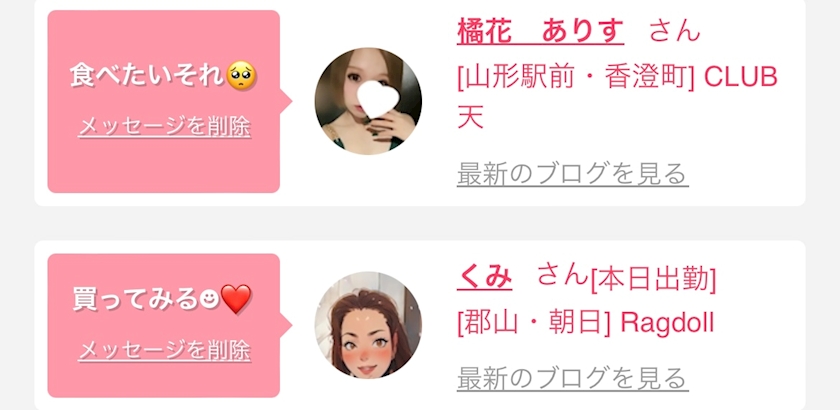Click the second pink bubble's pointer arrow

click(x=286, y=325)
